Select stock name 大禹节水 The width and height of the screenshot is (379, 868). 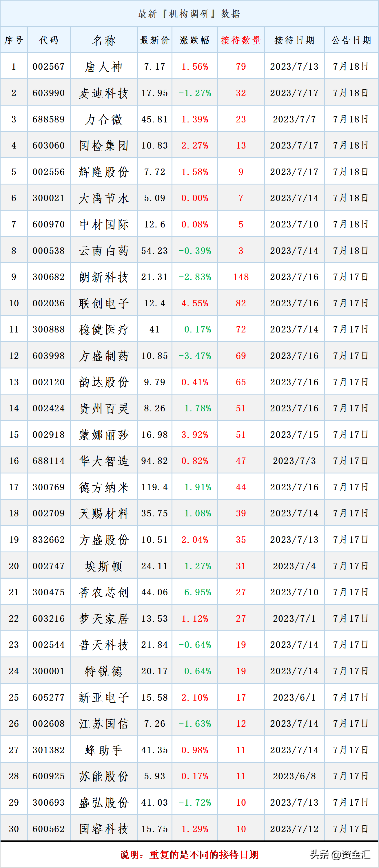point(104,198)
